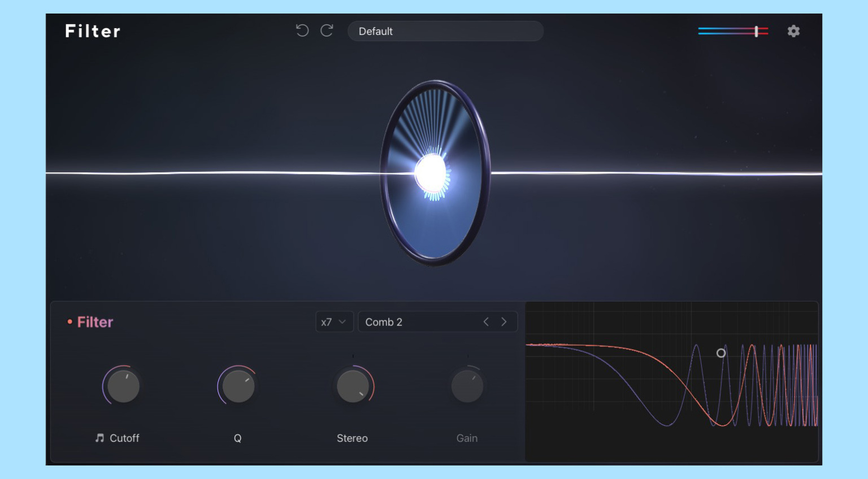Screen dimensions: 868x479
Task: Switch to previous filter type with left chevron
Action: (x=485, y=321)
